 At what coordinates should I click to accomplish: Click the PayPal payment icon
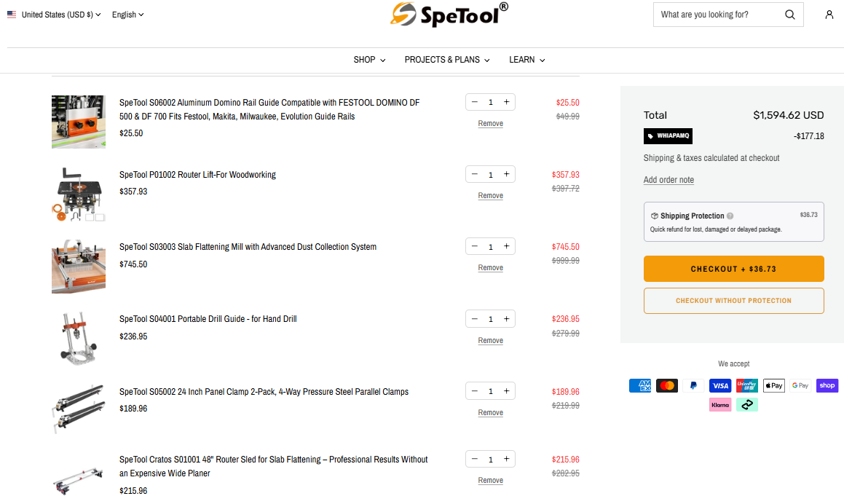click(693, 385)
